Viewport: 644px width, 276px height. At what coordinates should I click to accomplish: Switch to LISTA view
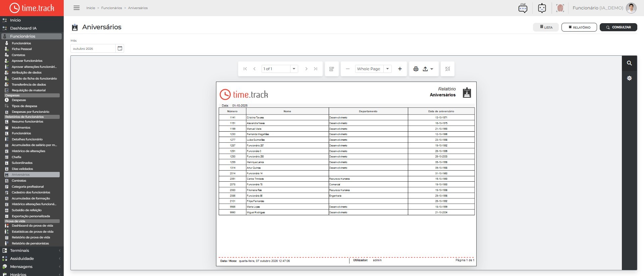click(546, 27)
